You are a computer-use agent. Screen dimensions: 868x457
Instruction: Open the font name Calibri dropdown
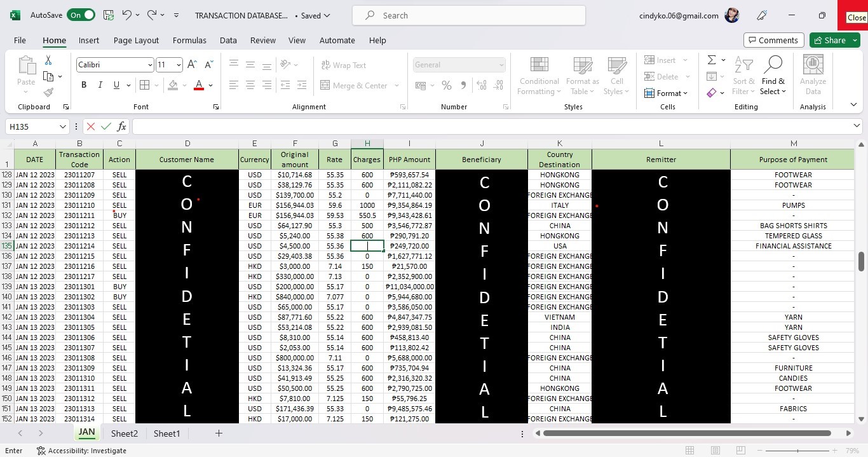click(x=150, y=65)
